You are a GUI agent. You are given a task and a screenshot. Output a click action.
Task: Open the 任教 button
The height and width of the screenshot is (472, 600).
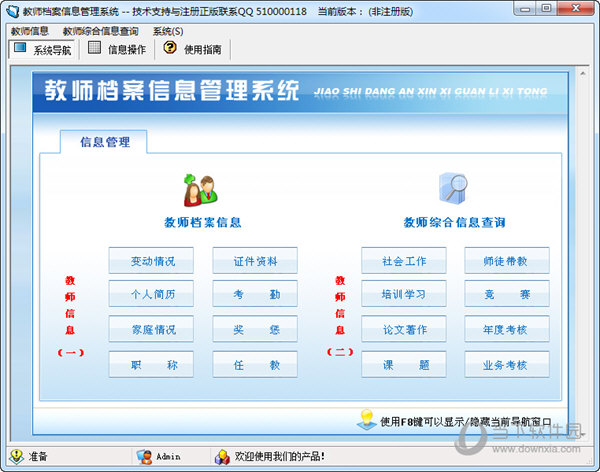[255, 364]
